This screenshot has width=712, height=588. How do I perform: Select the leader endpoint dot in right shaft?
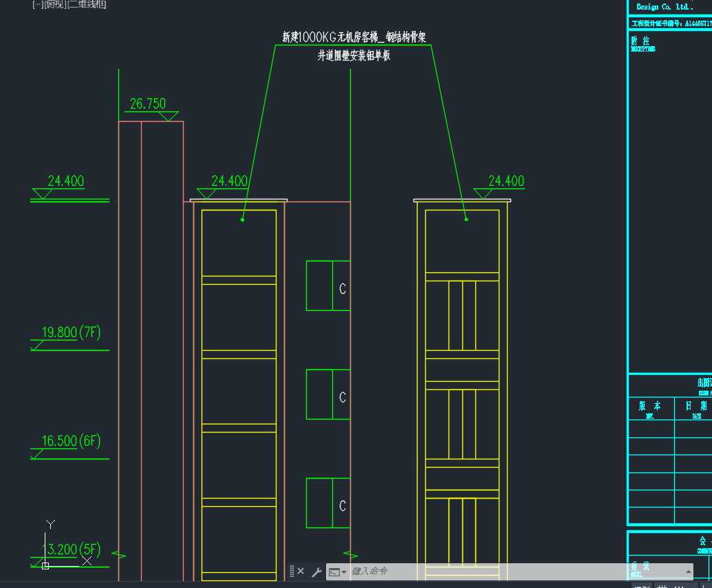coord(466,219)
